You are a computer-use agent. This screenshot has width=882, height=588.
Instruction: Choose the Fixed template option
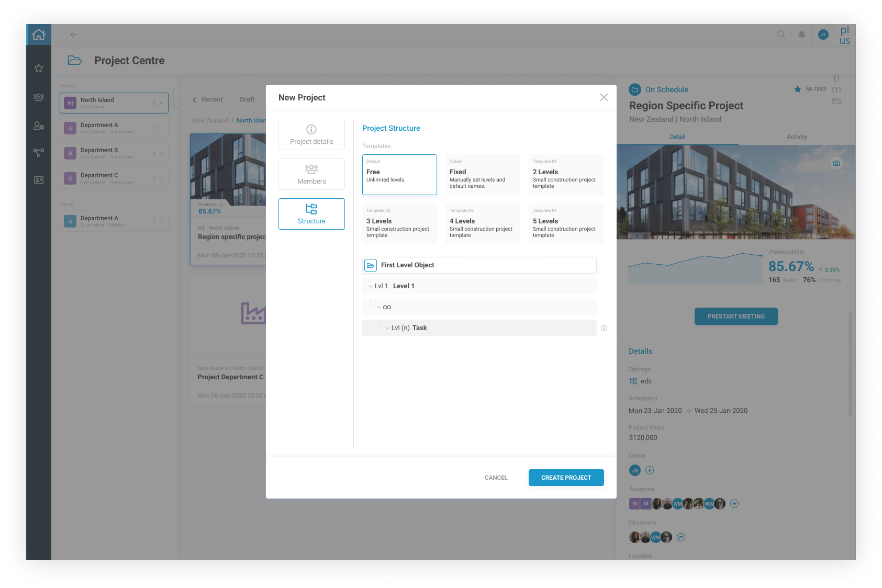(x=482, y=175)
